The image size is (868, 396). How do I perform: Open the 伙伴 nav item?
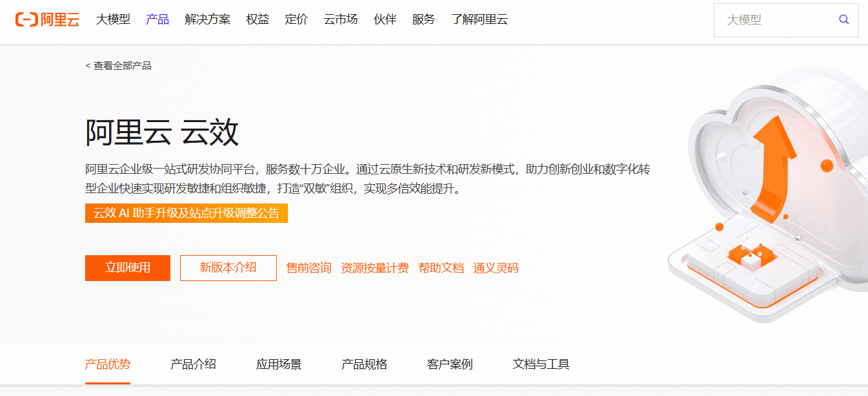tap(385, 19)
